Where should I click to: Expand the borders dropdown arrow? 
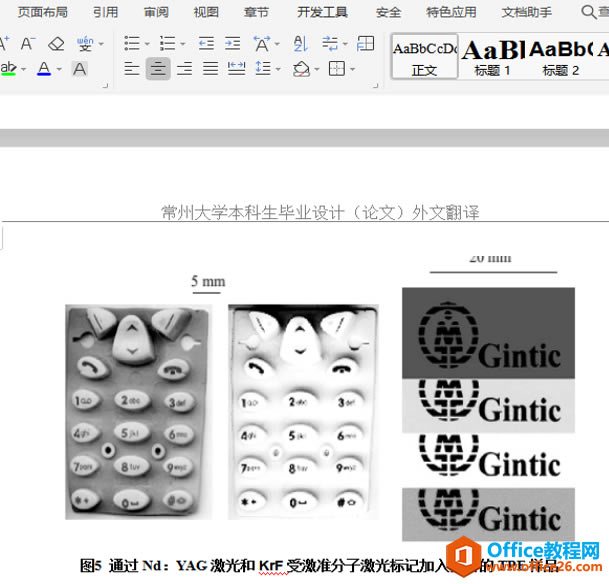coord(353,70)
